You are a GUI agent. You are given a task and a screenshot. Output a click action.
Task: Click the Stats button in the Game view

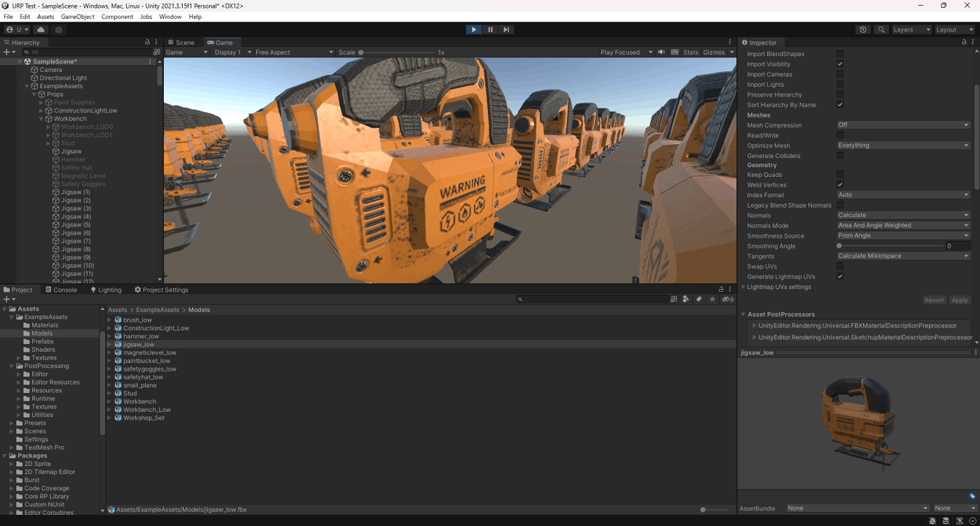pos(690,52)
